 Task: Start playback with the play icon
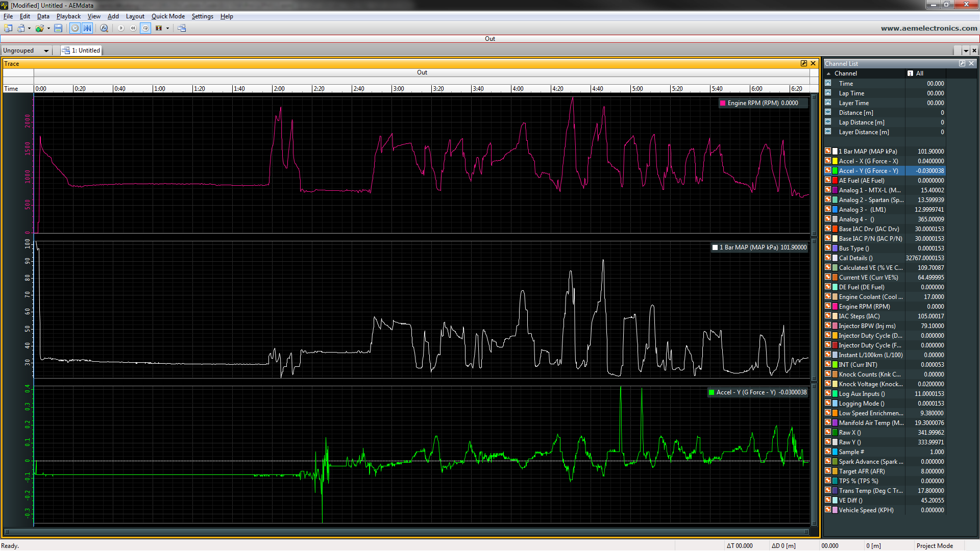[121, 28]
